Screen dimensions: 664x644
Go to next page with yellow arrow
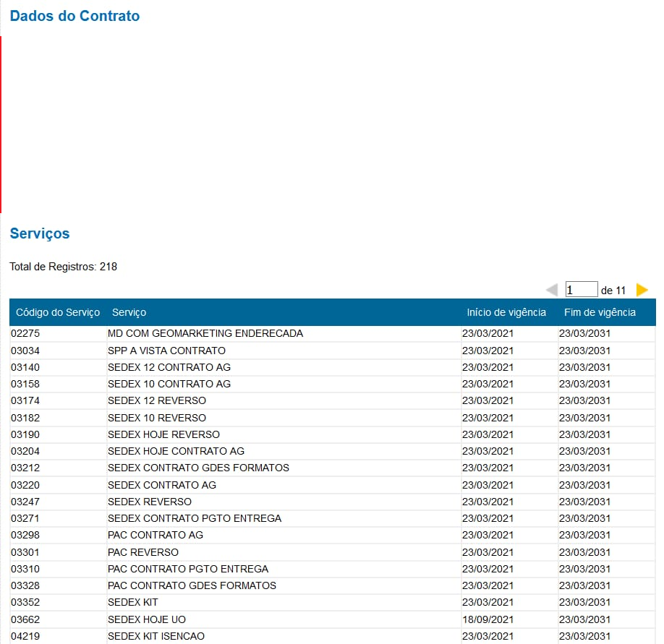(x=642, y=290)
